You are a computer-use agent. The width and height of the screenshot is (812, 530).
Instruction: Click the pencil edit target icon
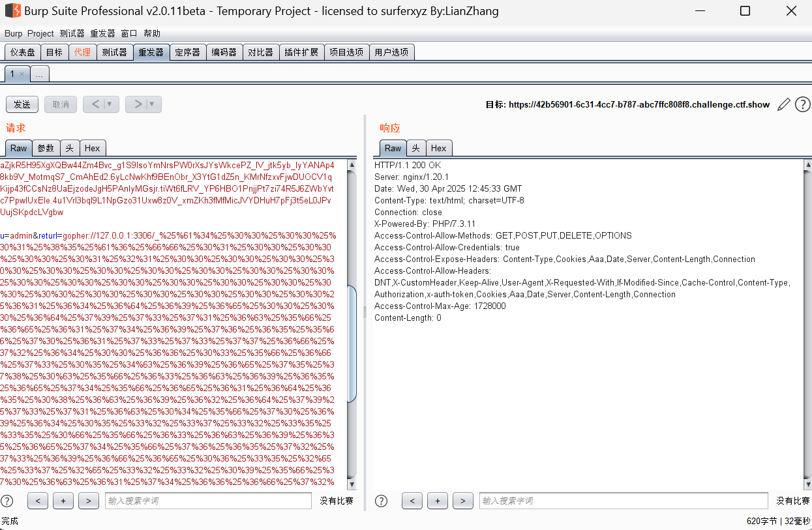(784, 104)
